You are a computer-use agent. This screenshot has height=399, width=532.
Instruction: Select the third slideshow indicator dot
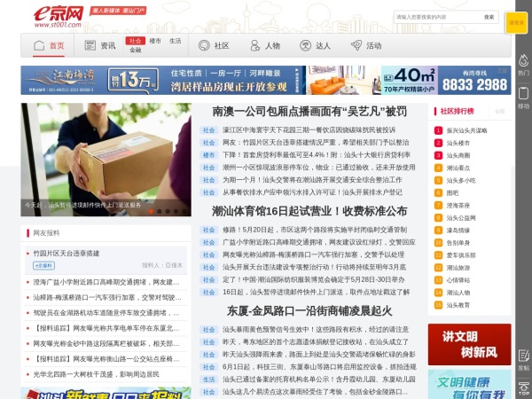[168, 211]
